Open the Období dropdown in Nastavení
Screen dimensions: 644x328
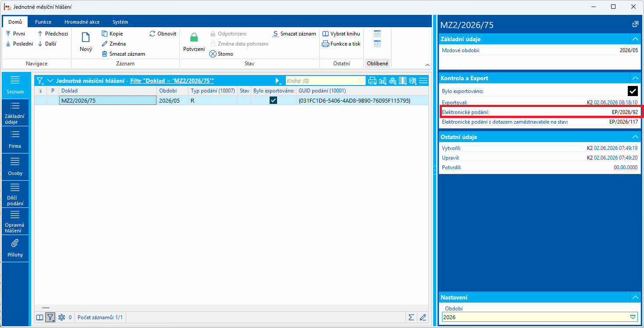633,317
